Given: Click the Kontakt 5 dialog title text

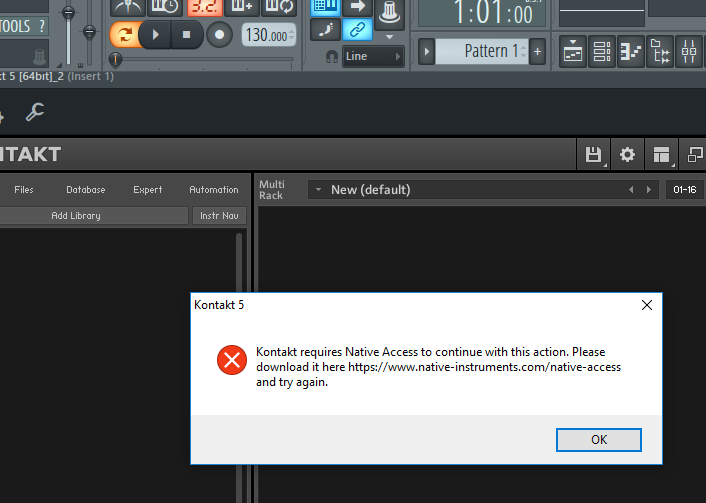Looking at the screenshot, I should 219,305.
